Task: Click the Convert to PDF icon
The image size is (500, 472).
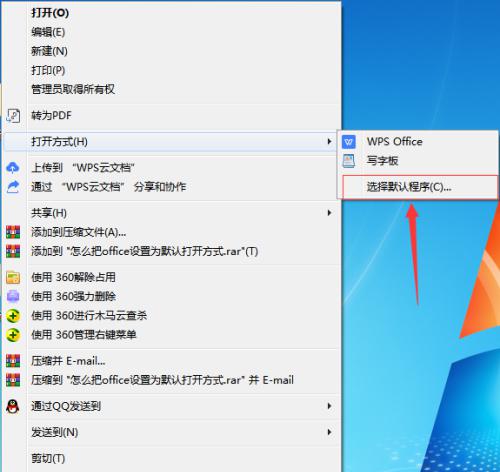Action: [x=13, y=116]
